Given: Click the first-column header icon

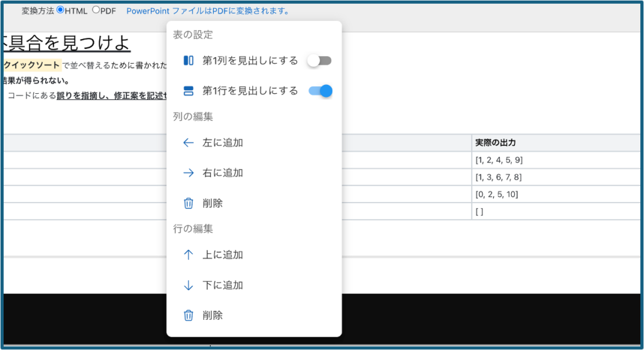Looking at the screenshot, I should click(x=189, y=61).
